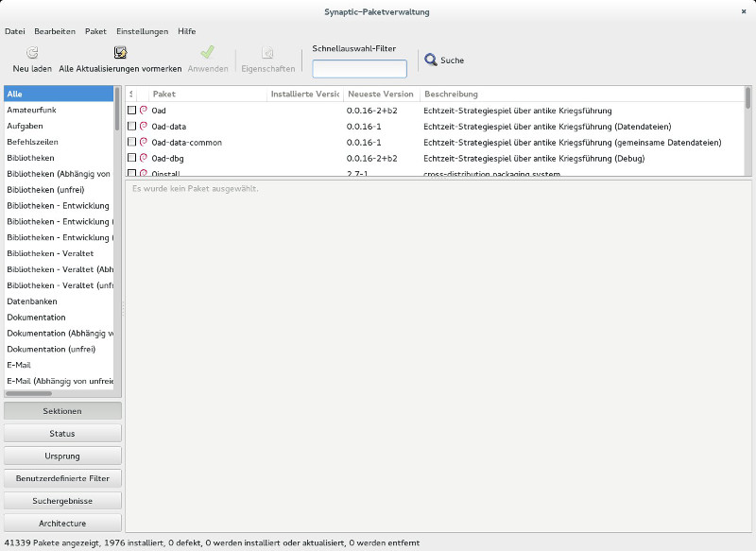Select the plain Dokumentation section

(x=59, y=318)
